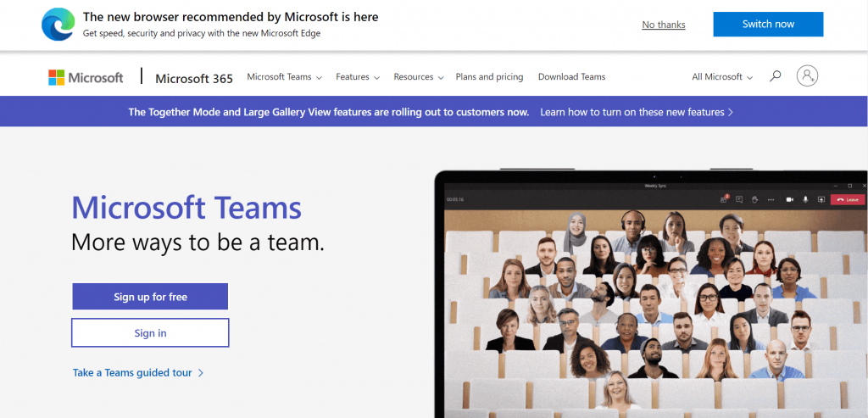Open the account sign-in avatar icon
The image size is (868, 418).
click(807, 75)
